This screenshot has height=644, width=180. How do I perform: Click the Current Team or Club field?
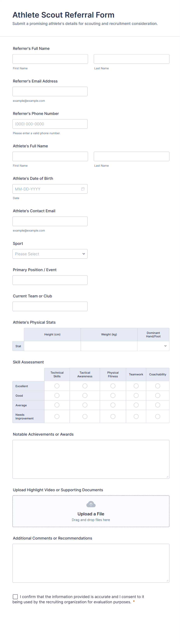tap(50, 306)
